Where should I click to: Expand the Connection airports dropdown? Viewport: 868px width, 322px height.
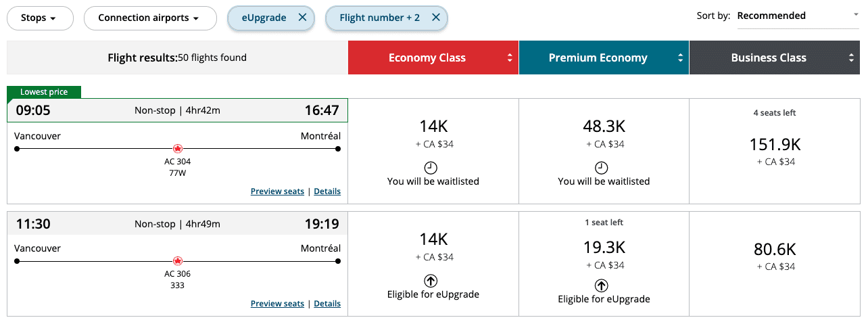[x=149, y=18]
